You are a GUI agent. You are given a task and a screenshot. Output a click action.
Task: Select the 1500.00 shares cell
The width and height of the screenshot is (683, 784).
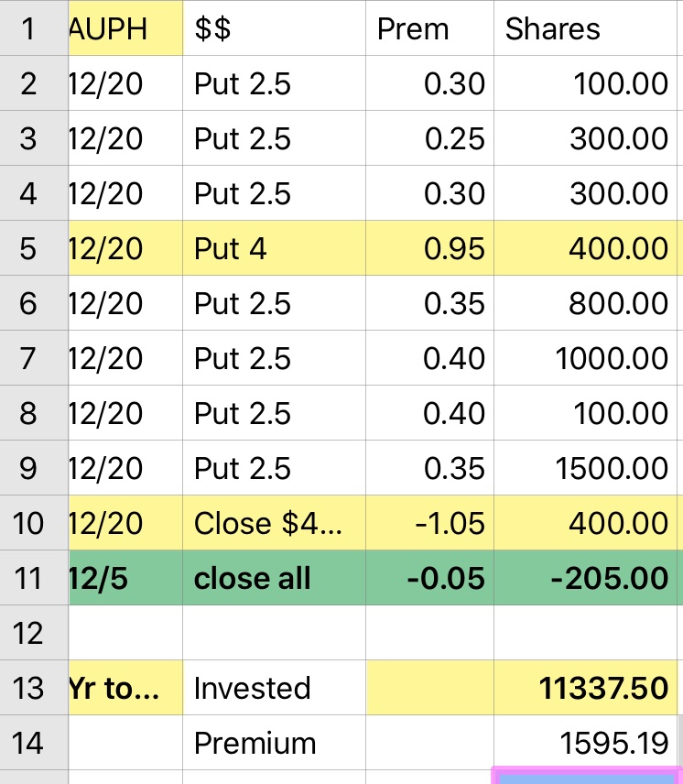click(585, 468)
